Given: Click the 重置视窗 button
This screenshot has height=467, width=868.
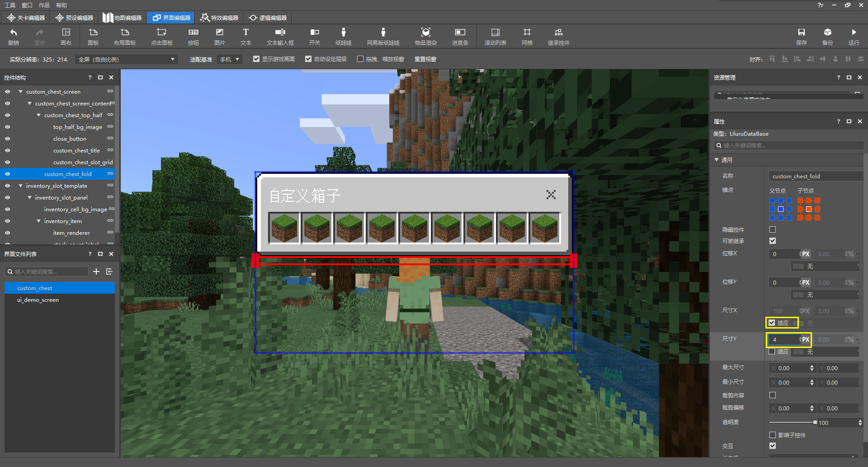Looking at the screenshot, I should [x=425, y=59].
